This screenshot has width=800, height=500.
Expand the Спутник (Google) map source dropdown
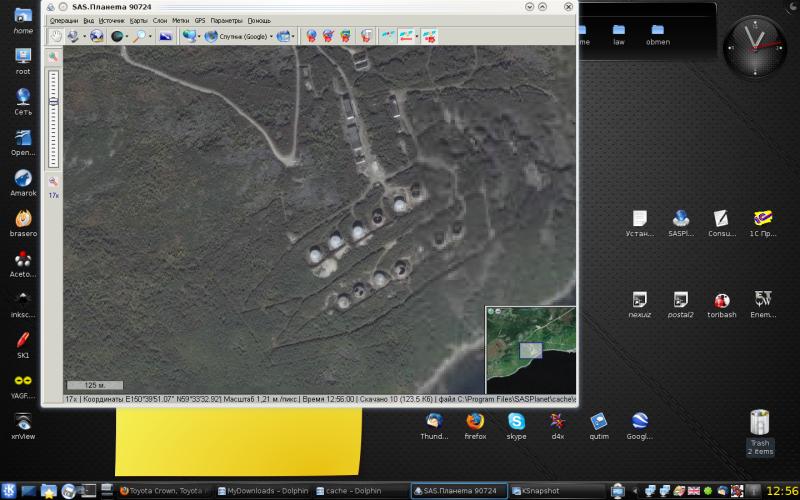click(x=269, y=36)
